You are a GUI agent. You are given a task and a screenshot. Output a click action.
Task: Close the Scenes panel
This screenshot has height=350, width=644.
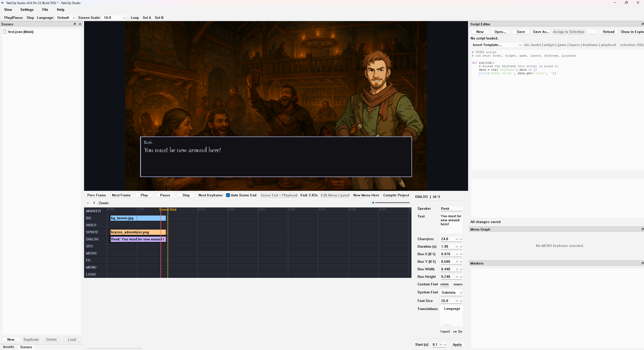click(80, 24)
